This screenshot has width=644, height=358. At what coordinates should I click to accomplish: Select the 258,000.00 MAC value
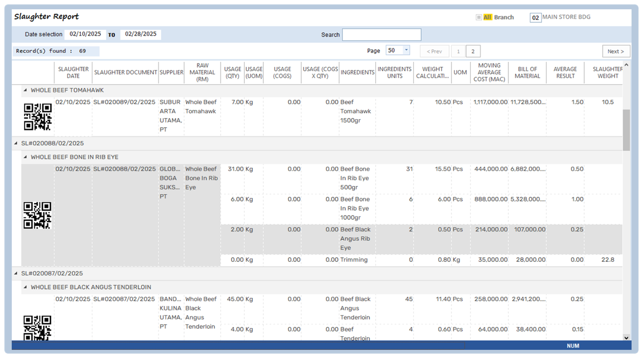coord(491,299)
